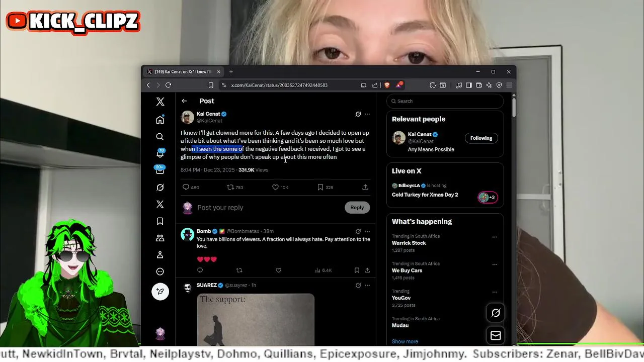This screenshot has height=362, width=644.
Task: Open SUAREZ profile name link
Action: pyautogui.click(x=207, y=285)
